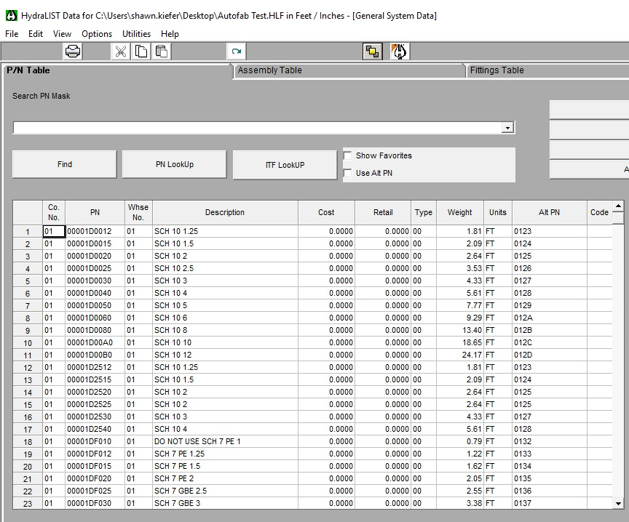Click description DO NOT USE SCH 7 PE 1
The width and height of the screenshot is (629, 522).
coord(225,441)
